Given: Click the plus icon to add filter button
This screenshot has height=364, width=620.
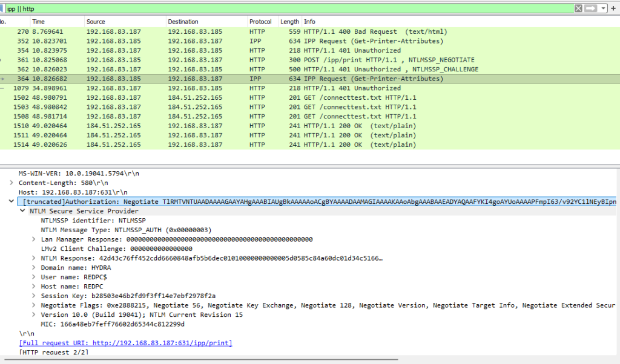Looking at the screenshot, I should 613,8.
